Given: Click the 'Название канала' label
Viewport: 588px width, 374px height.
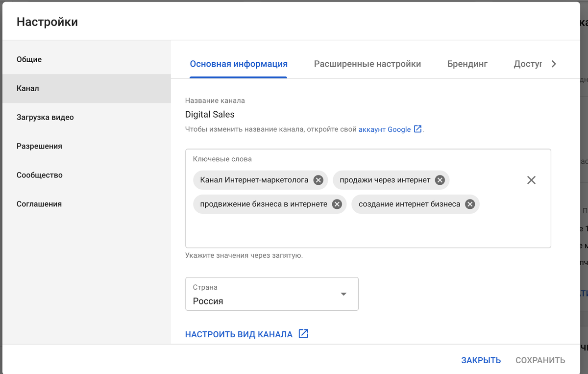Looking at the screenshot, I should 215,100.
